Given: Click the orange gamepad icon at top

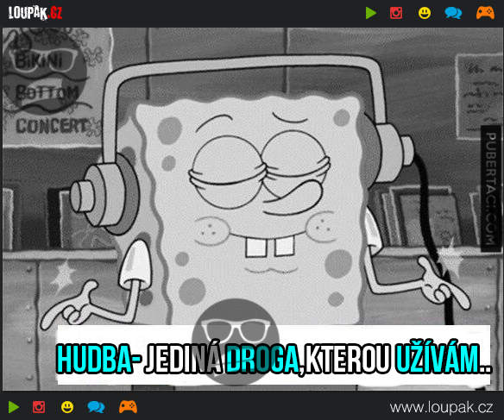Looking at the screenshot, I should coord(485,13).
